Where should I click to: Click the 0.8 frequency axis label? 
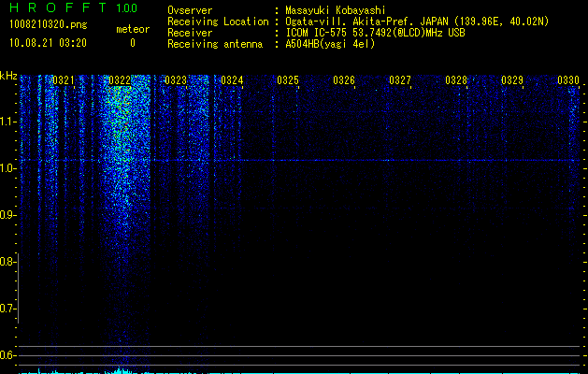tap(7, 262)
